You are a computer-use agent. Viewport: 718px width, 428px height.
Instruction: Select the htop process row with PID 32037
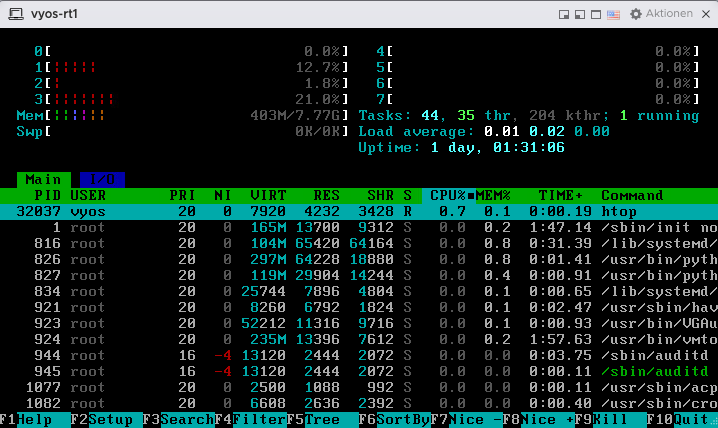coord(358,211)
